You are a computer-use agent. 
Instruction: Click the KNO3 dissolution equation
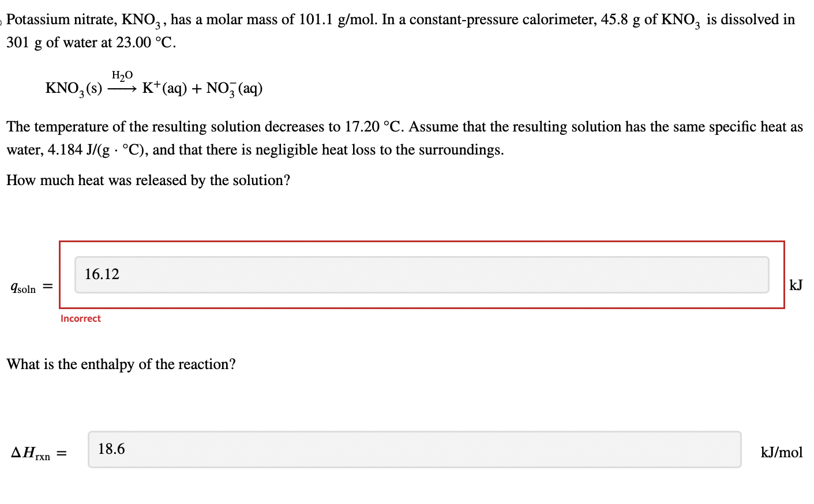point(153,88)
